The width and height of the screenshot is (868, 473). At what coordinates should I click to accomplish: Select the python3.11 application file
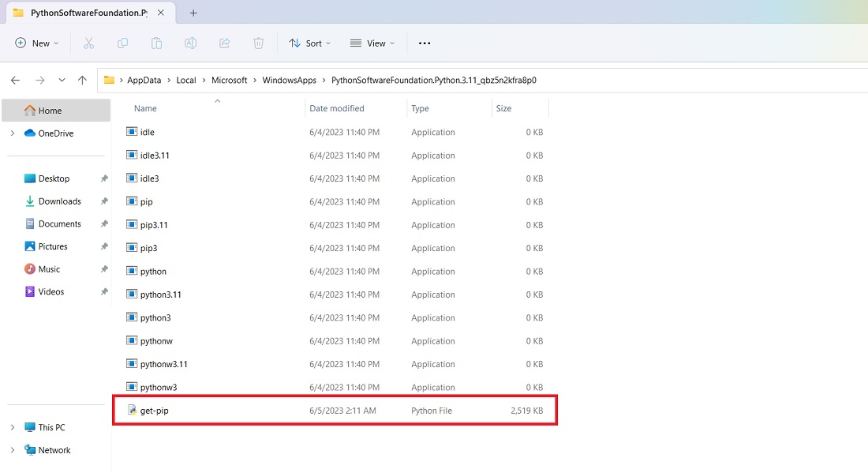click(160, 295)
